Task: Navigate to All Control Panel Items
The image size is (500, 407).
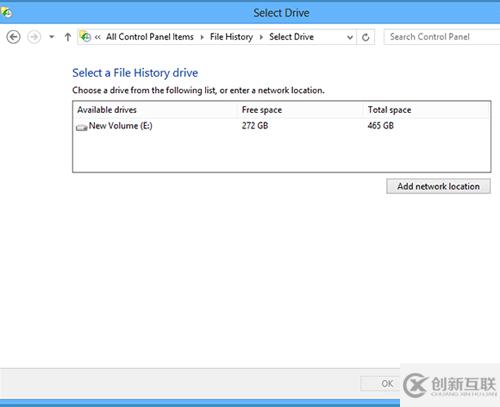Action: (150, 37)
